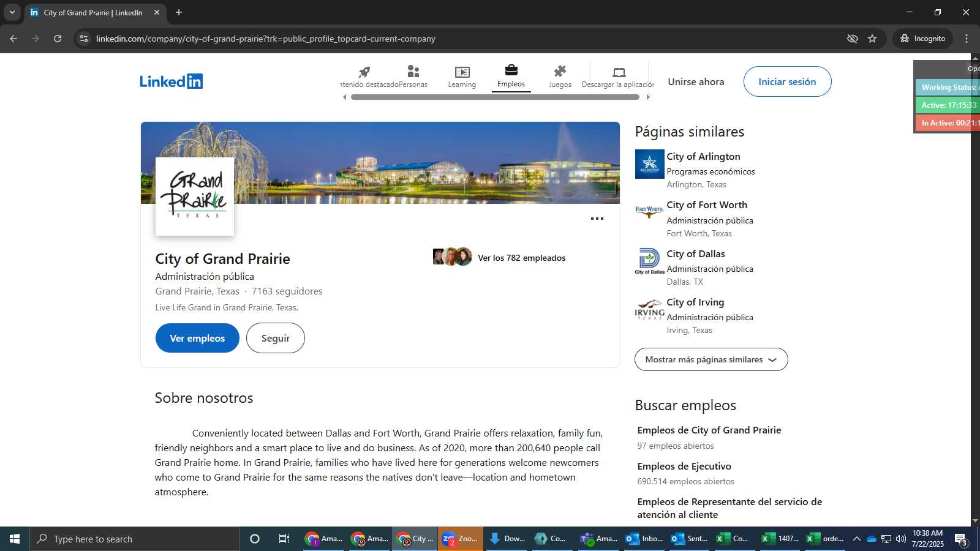
Task: Click the Seguir button
Action: pyautogui.click(x=275, y=338)
